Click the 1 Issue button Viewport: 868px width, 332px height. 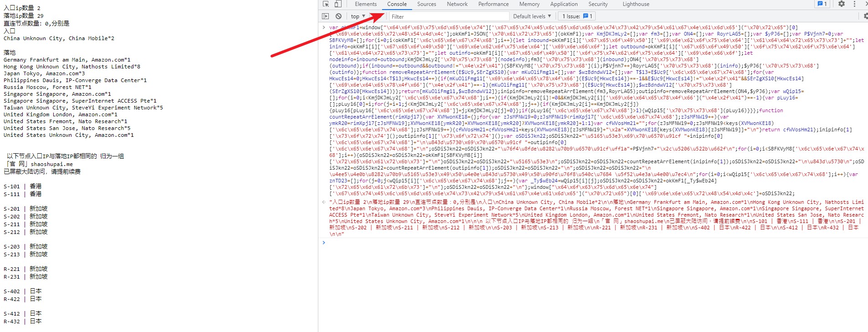point(577,16)
